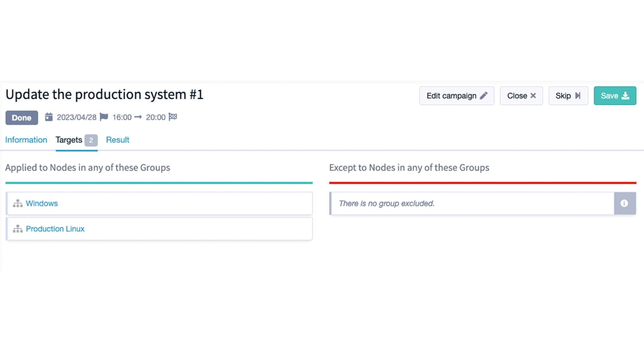Click the skip forward icon
The image size is (644, 362).
coord(578,96)
